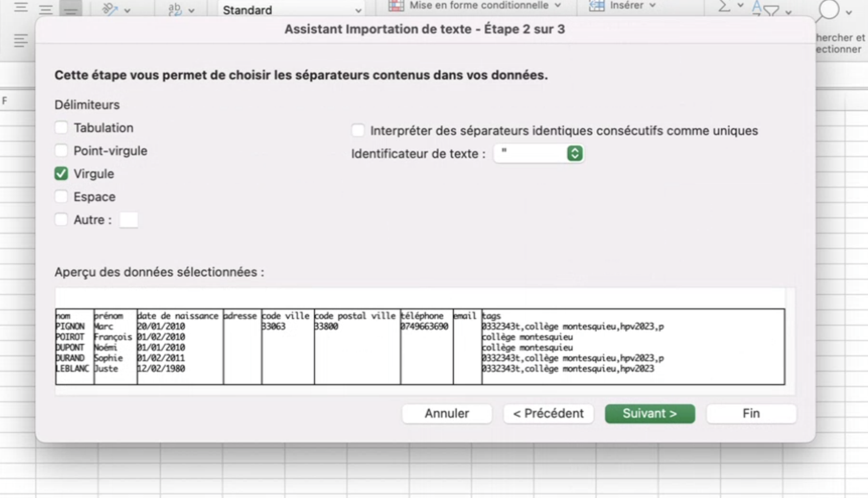
Task: Proceed with the Suivant button
Action: click(x=650, y=414)
